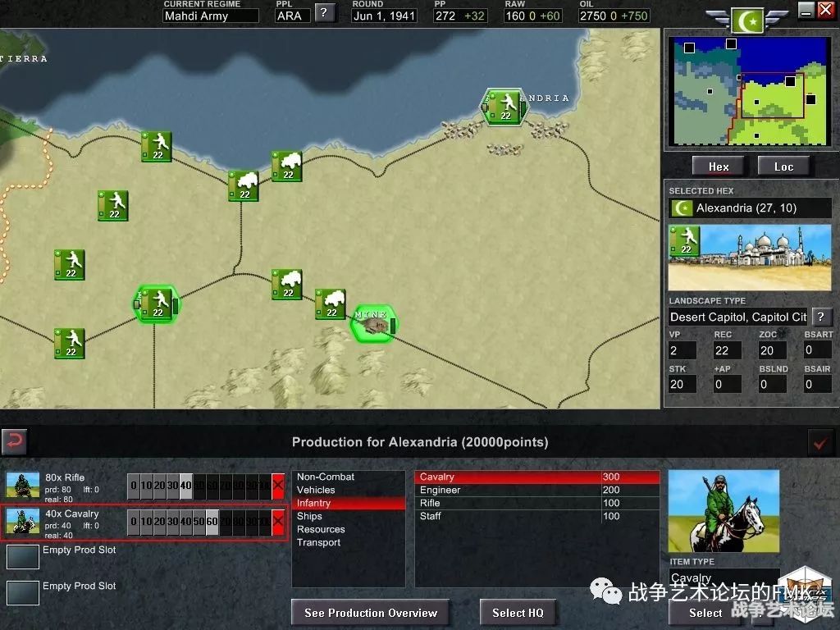Click the PP value 272 +32

click(x=460, y=16)
